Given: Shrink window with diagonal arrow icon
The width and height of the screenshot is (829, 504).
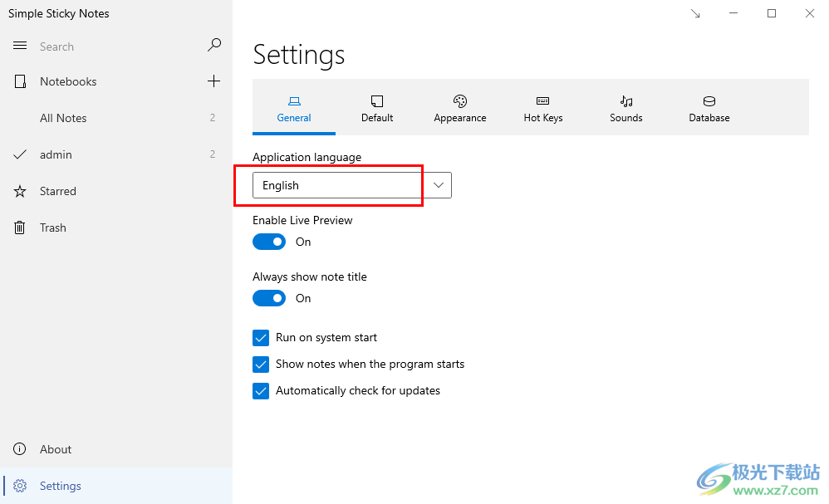Looking at the screenshot, I should (x=695, y=14).
